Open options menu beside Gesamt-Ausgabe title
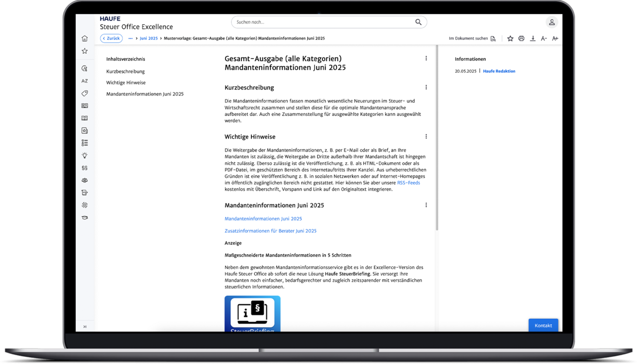The height and width of the screenshot is (364, 637). [x=426, y=58]
